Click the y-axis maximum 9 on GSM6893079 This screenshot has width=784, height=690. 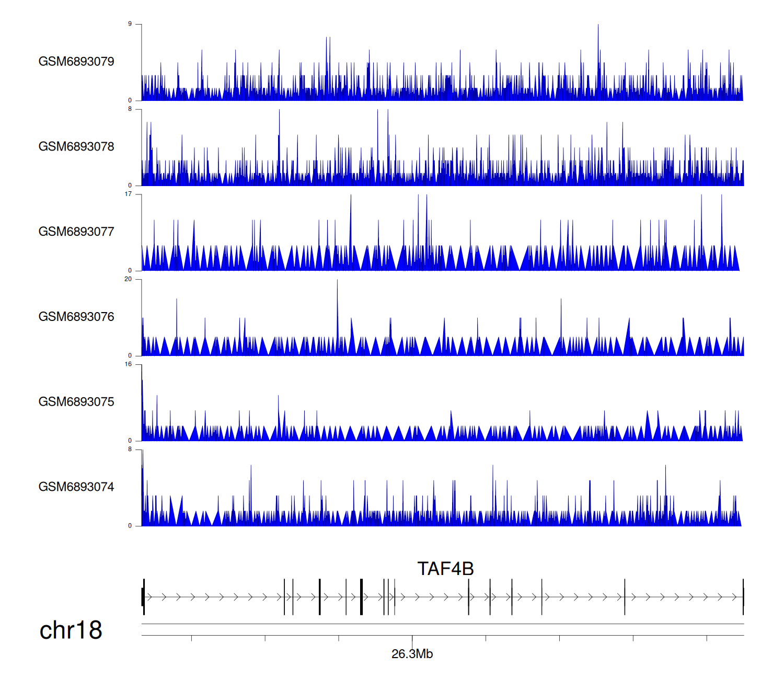130,24
